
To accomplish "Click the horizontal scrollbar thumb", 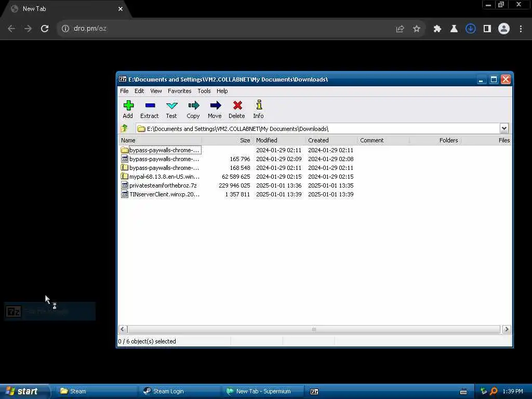I will tap(314, 329).
